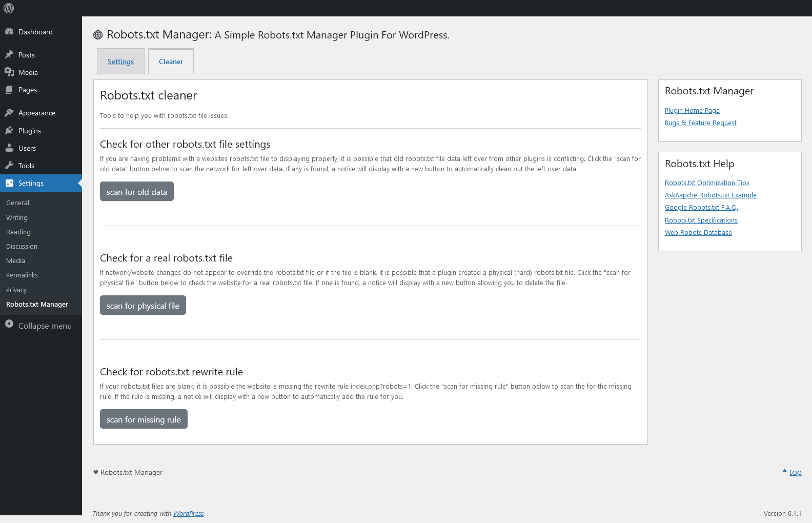Viewport: 812px width, 523px height.
Task: Click the Posts pushpin icon
Action: point(9,54)
